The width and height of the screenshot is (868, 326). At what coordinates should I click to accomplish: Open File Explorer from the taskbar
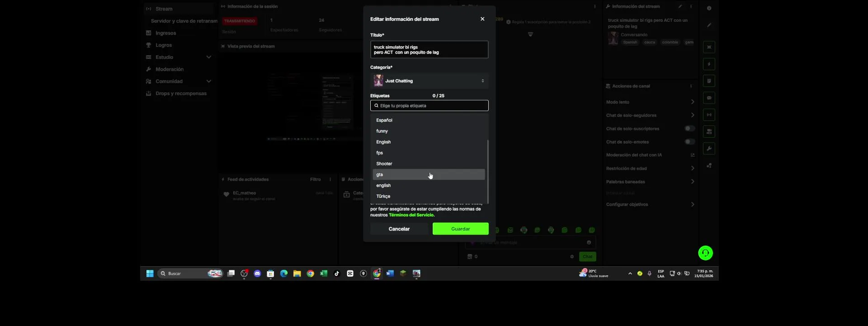297,273
